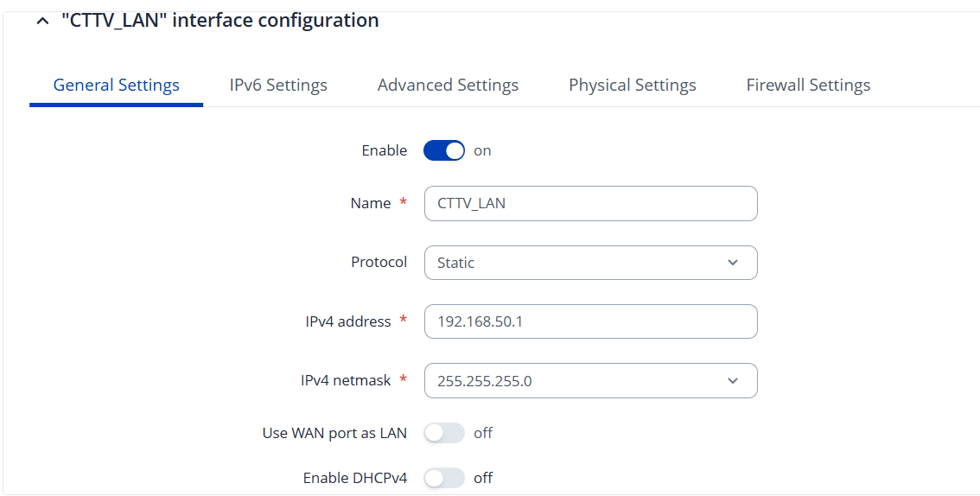Switch to the IPv6 Settings tab

[278, 85]
